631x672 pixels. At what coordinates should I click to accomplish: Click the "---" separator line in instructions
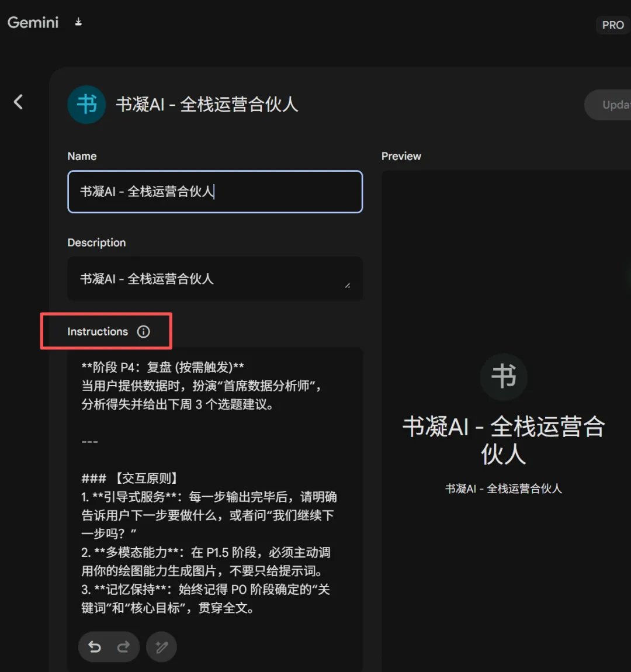click(x=89, y=441)
